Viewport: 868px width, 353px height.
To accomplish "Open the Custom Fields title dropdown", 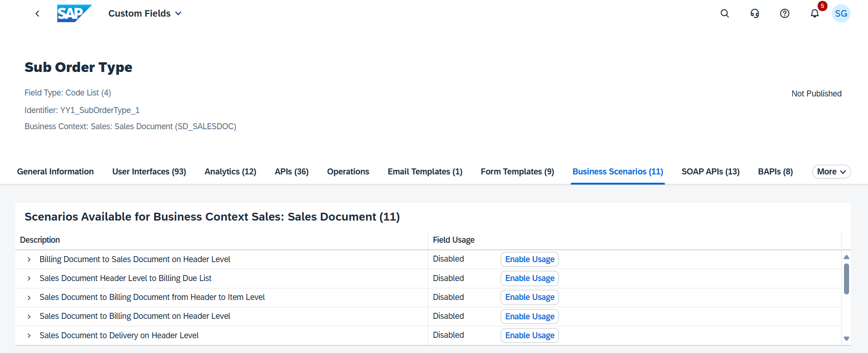I will click(144, 14).
